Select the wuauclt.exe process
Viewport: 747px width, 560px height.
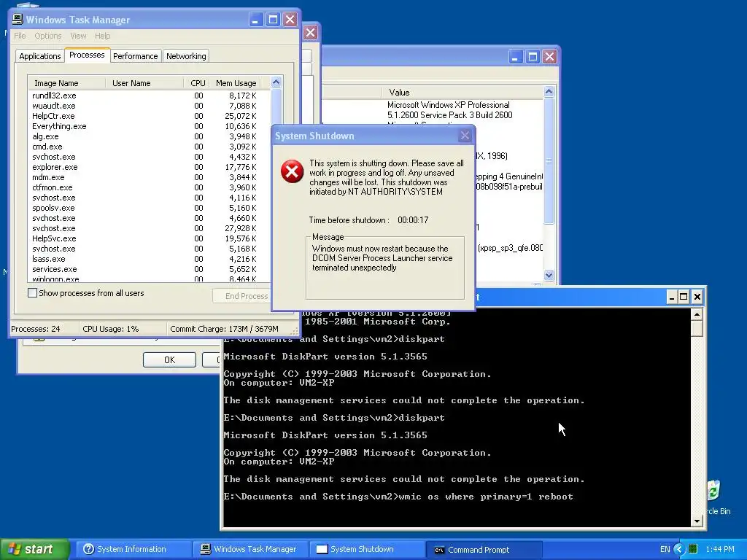coord(54,106)
